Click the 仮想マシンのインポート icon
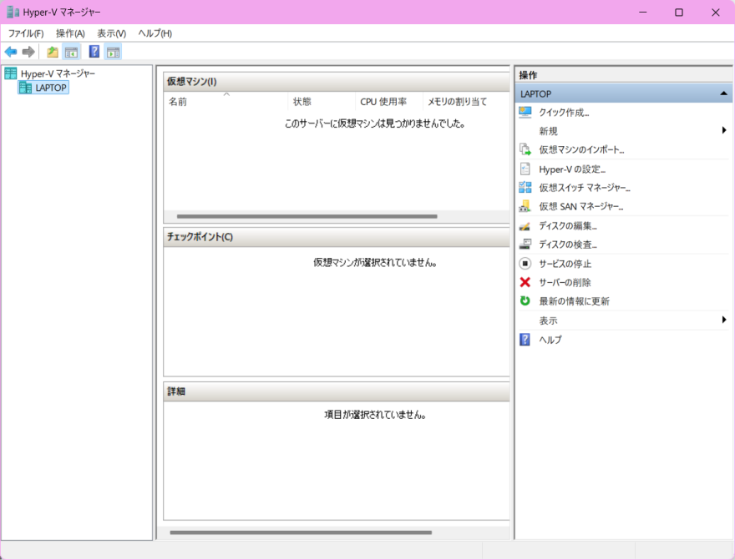This screenshot has height=560, width=735. point(525,149)
